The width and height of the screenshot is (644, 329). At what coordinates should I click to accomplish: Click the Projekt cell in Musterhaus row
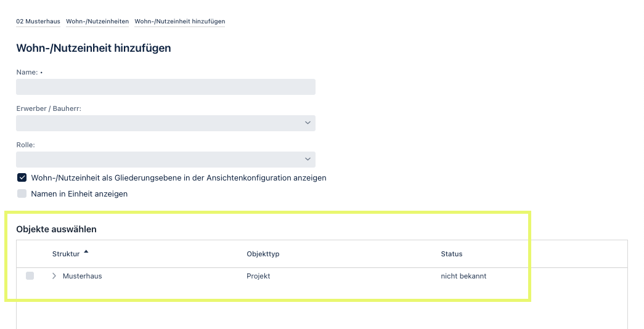258,276
